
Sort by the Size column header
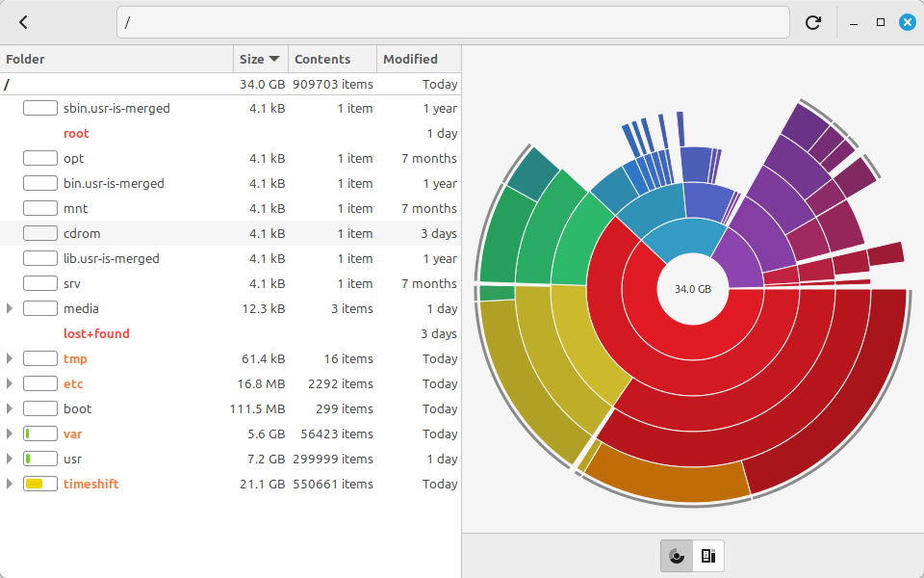[x=260, y=59]
